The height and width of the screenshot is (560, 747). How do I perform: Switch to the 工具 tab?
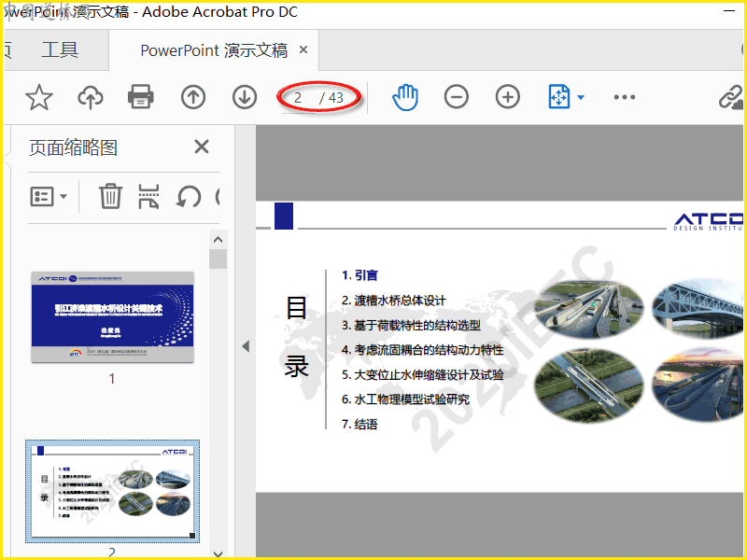[x=60, y=49]
